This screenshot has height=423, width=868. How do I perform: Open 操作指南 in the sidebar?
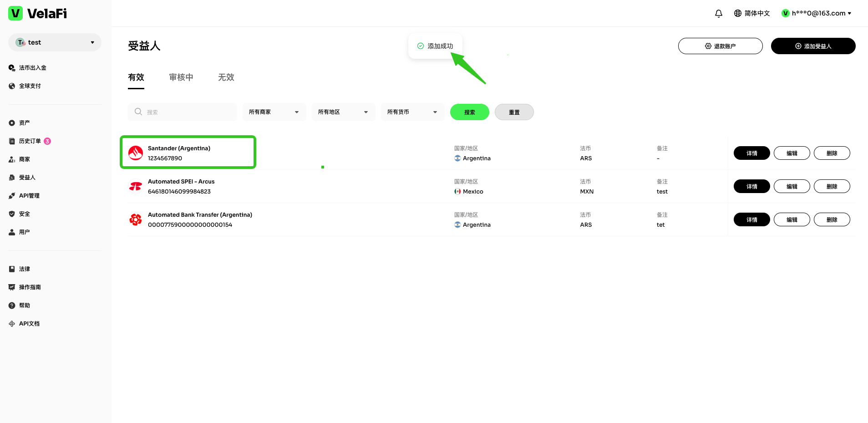click(30, 287)
